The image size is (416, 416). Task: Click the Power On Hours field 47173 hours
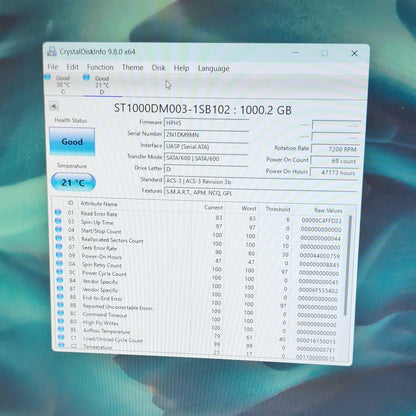coord(334,172)
